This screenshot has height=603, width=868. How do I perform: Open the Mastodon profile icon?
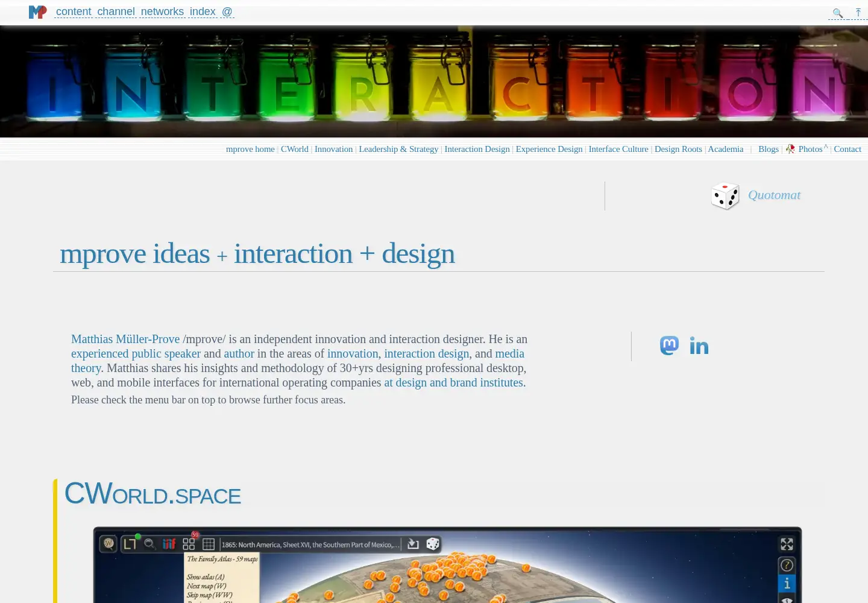click(x=670, y=346)
